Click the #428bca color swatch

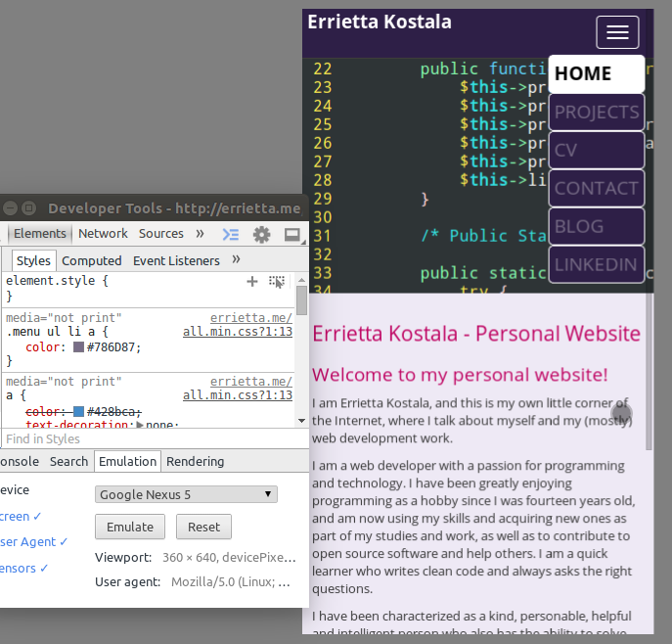(78, 412)
